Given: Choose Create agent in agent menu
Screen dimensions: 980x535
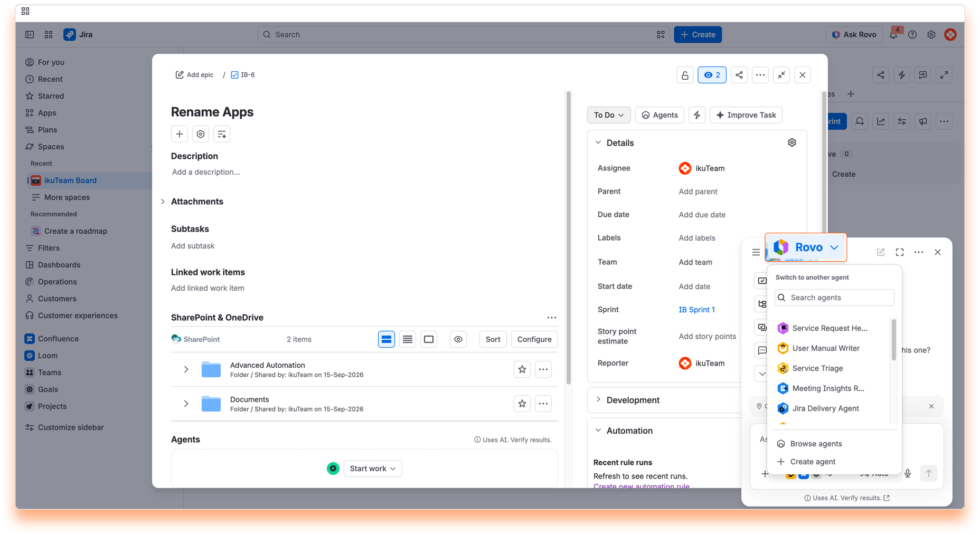Looking at the screenshot, I should [x=812, y=462].
